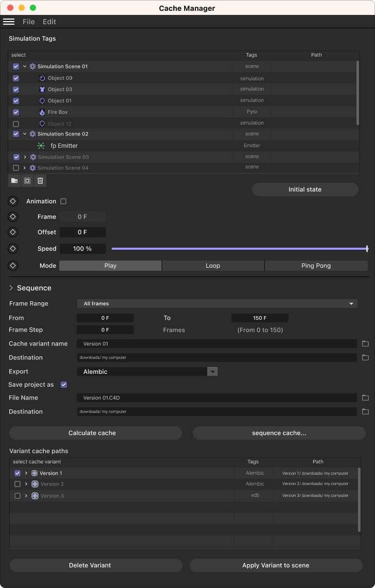Open the File menu
Screen dimensions: 375x588
tap(28, 22)
